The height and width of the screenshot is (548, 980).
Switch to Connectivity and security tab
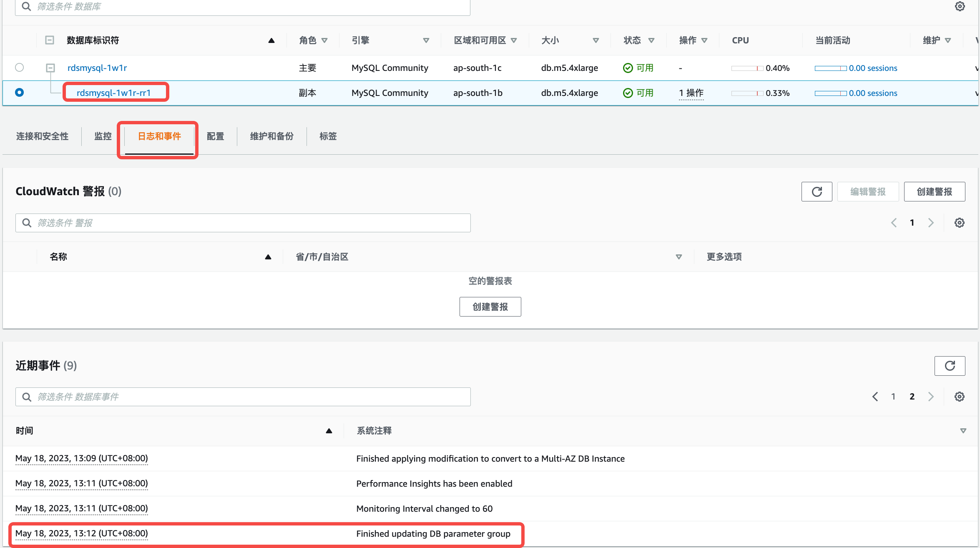[x=42, y=136]
